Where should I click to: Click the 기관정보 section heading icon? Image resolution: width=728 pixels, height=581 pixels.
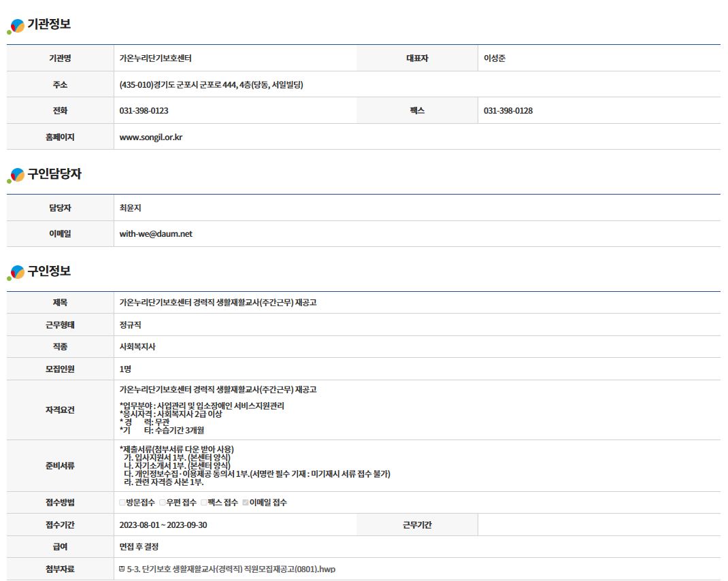[x=16, y=26]
